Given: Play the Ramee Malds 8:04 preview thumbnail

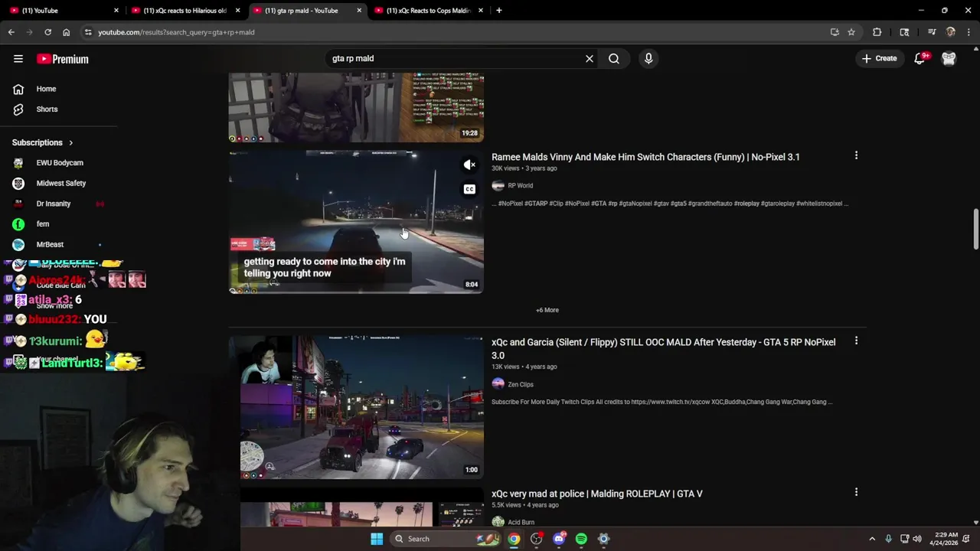Looking at the screenshot, I should click(x=356, y=222).
